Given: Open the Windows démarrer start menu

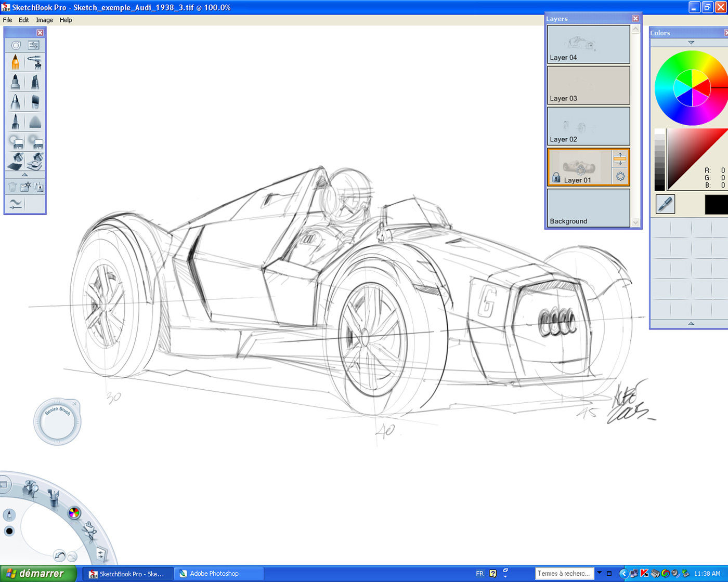Looking at the screenshot, I should [38, 574].
